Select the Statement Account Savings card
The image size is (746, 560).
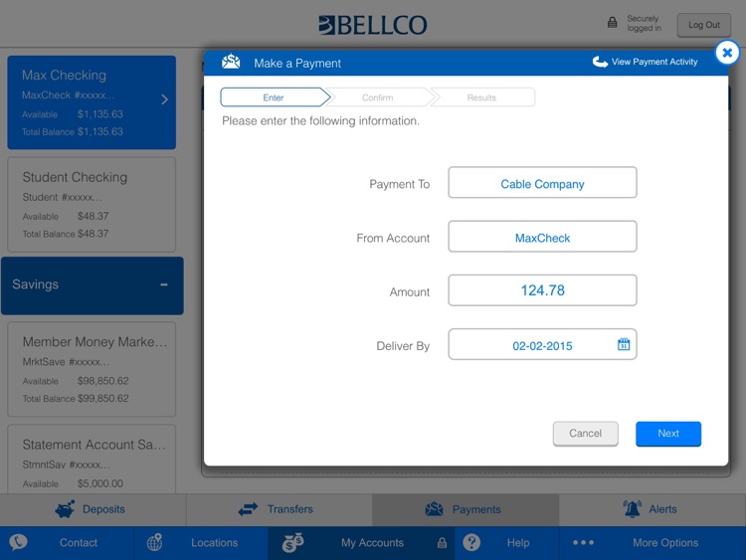[x=92, y=460]
